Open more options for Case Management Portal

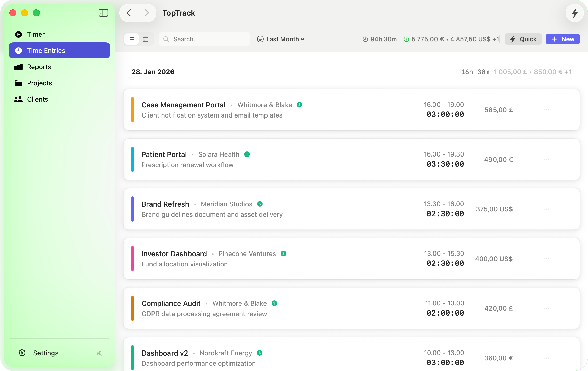click(x=546, y=110)
